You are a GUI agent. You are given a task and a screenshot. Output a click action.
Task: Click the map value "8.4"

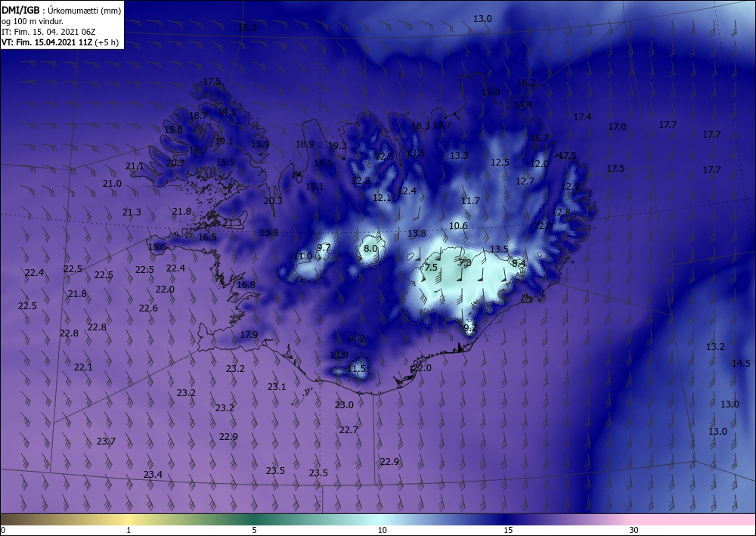coord(519,263)
